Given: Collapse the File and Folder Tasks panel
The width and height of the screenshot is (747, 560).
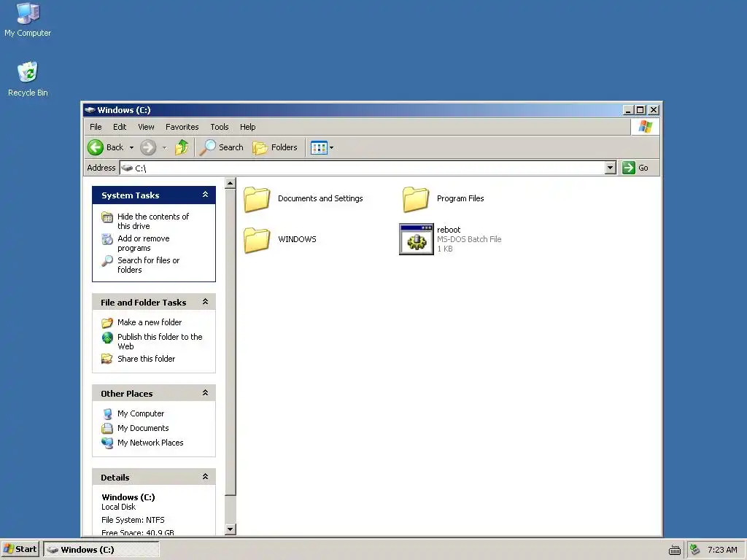Looking at the screenshot, I should (x=205, y=302).
